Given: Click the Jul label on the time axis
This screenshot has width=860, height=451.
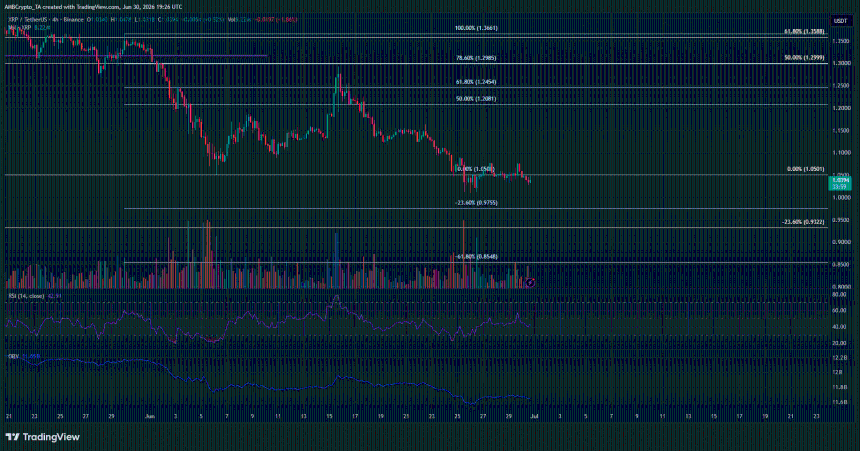Looking at the screenshot, I should (534, 416).
